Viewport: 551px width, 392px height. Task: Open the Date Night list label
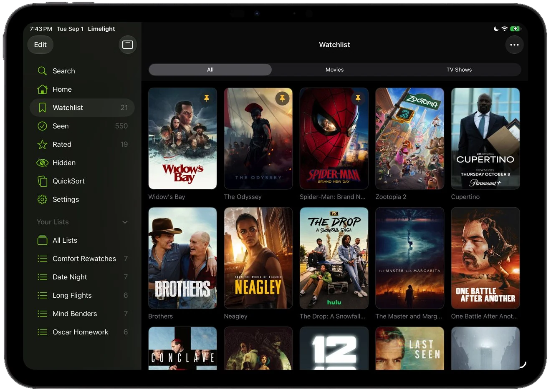coord(70,277)
